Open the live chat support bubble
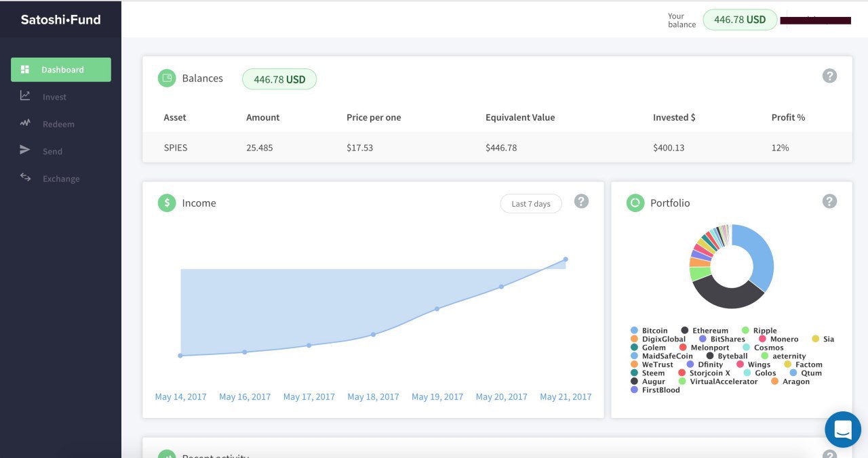Viewport: 868px width, 458px height. click(843, 430)
